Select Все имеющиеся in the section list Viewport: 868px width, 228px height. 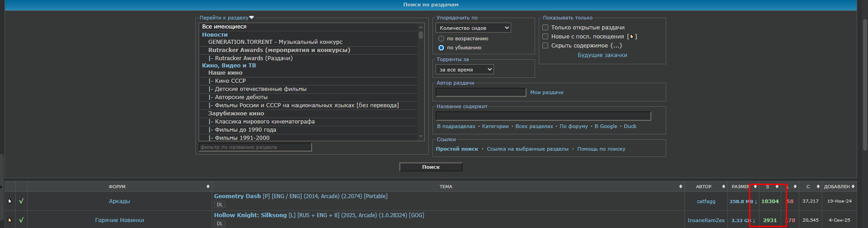pos(308,27)
